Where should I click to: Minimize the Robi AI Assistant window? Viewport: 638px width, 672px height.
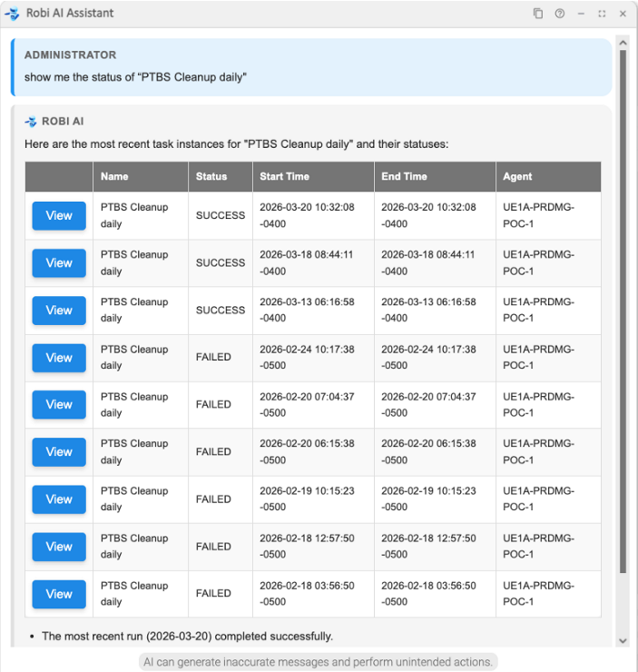pyautogui.click(x=581, y=14)
